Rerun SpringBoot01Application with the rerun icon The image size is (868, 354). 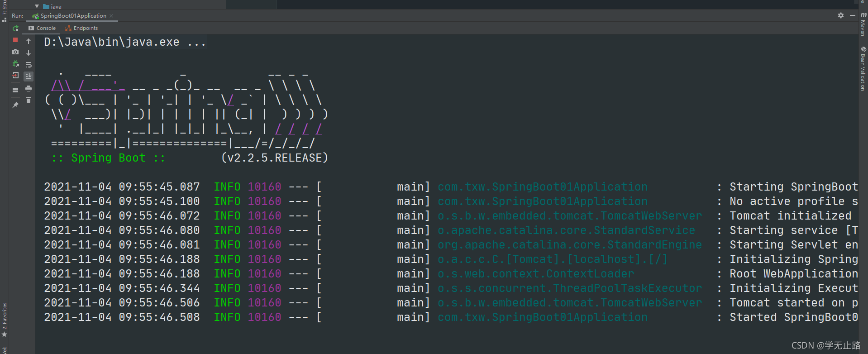pos(15,28)
